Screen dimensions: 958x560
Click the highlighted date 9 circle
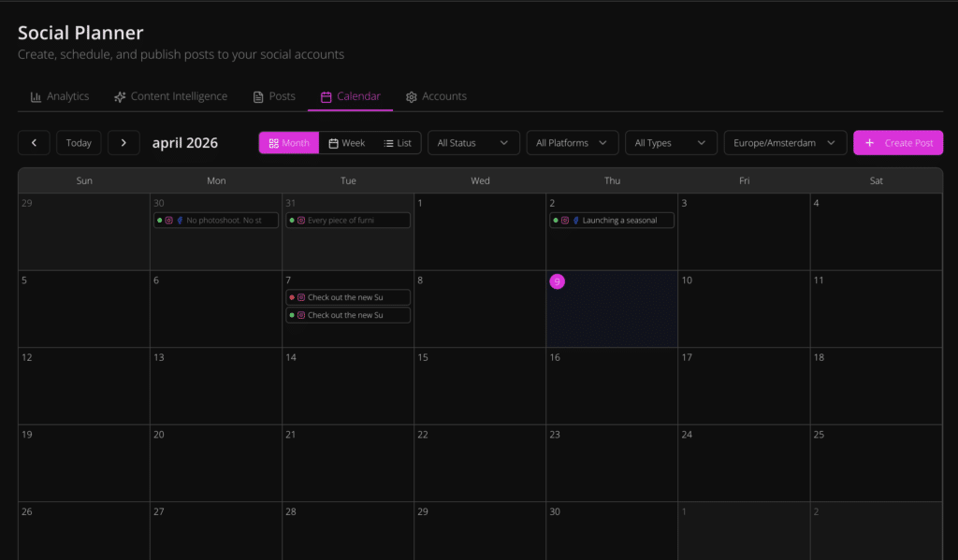point(557,281)
